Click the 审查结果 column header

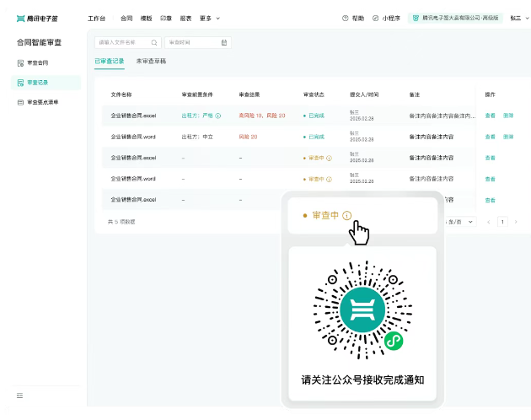pyautogui.click(x=249, y=94)
